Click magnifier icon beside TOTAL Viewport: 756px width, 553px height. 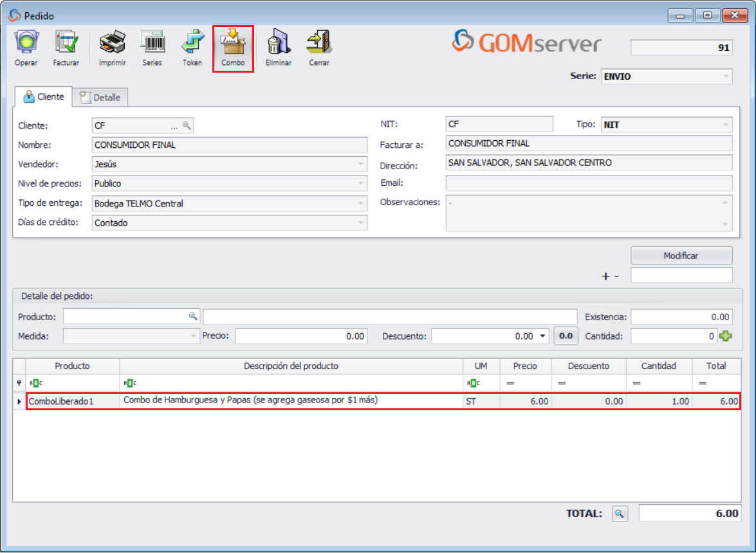619,513
